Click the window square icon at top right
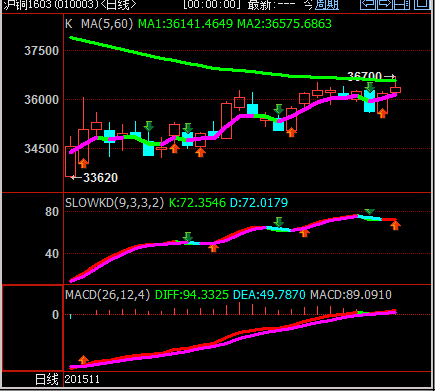435x391 pixels. pos(422,4)
